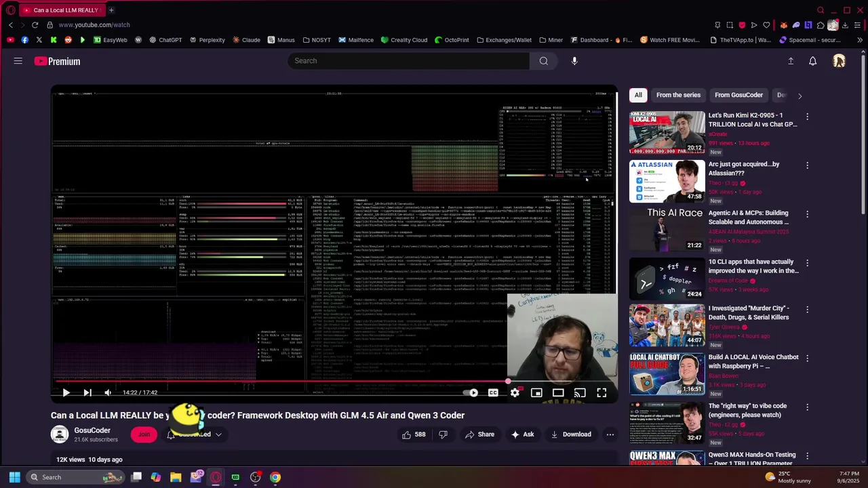Viewport: 868px width, 488px height.
Task: Open GosuCoder channel name link
Action: coord(92,430)
